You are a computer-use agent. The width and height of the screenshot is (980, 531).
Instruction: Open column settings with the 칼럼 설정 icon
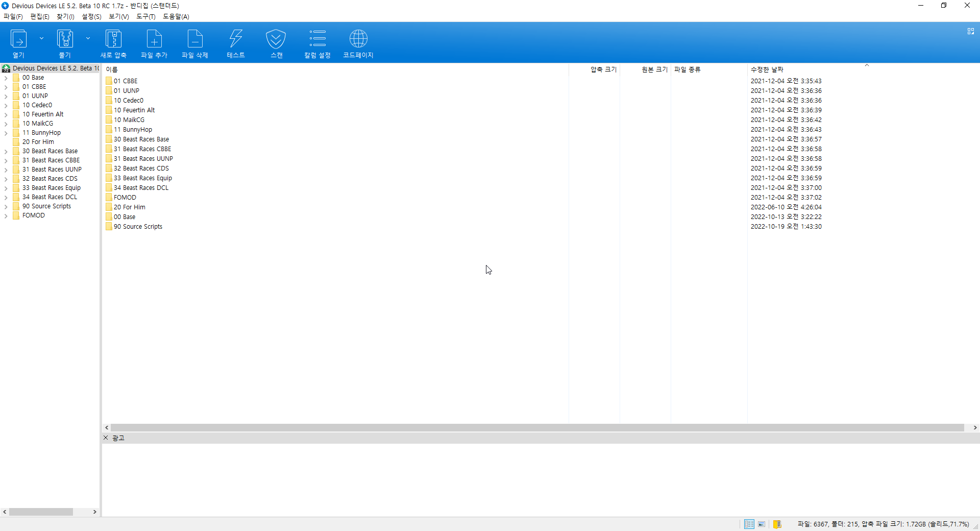(x=317, y=43)
